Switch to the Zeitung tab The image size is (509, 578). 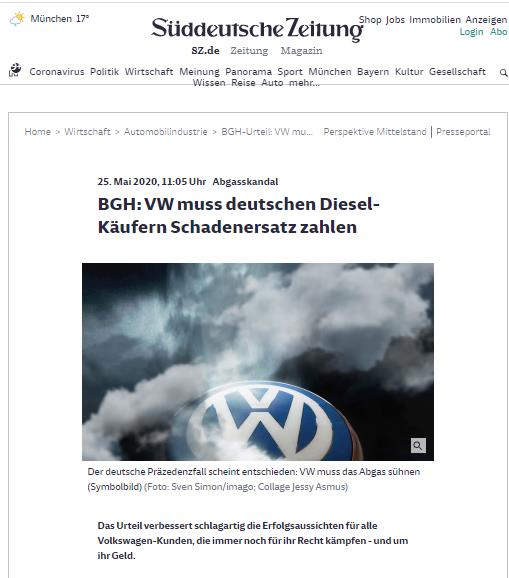pyautogui.click(x=249, y=51)
